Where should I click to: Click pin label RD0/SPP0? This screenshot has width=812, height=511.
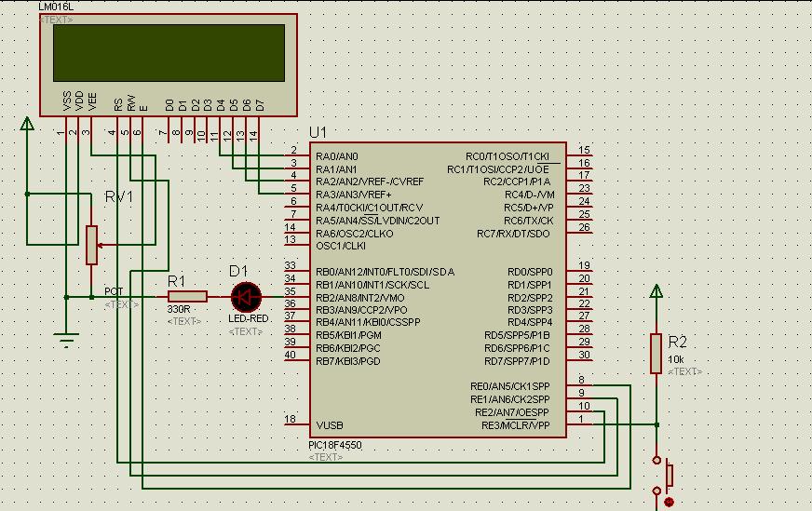point(530,272)
